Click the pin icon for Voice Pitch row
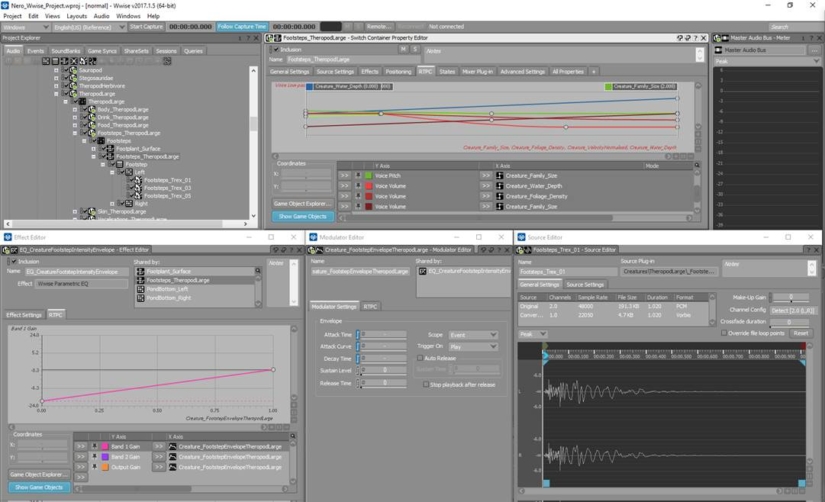825x502 pixels. (x=358, y=176)
